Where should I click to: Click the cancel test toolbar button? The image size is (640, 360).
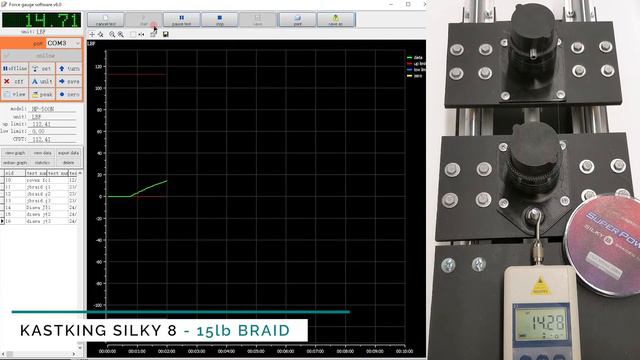[105, 20]
